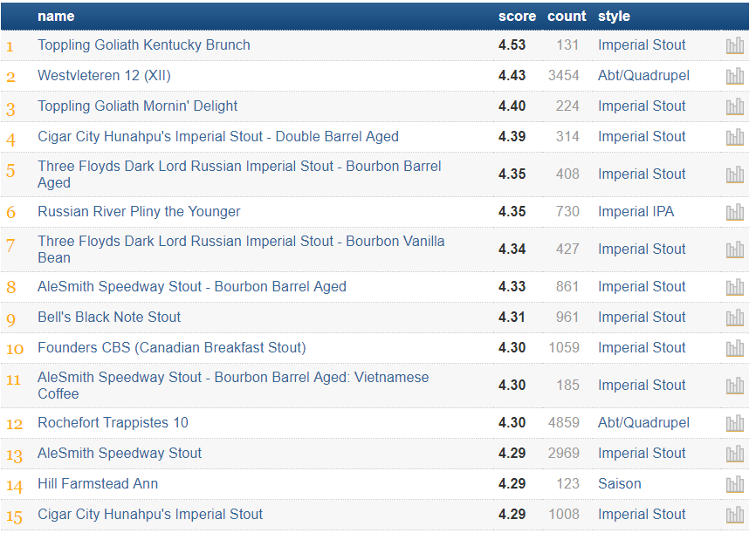Click chart icon for Speedway Stout Vietnamese Coffee
The height and width of the screenshot is (533, 756).
735,386
